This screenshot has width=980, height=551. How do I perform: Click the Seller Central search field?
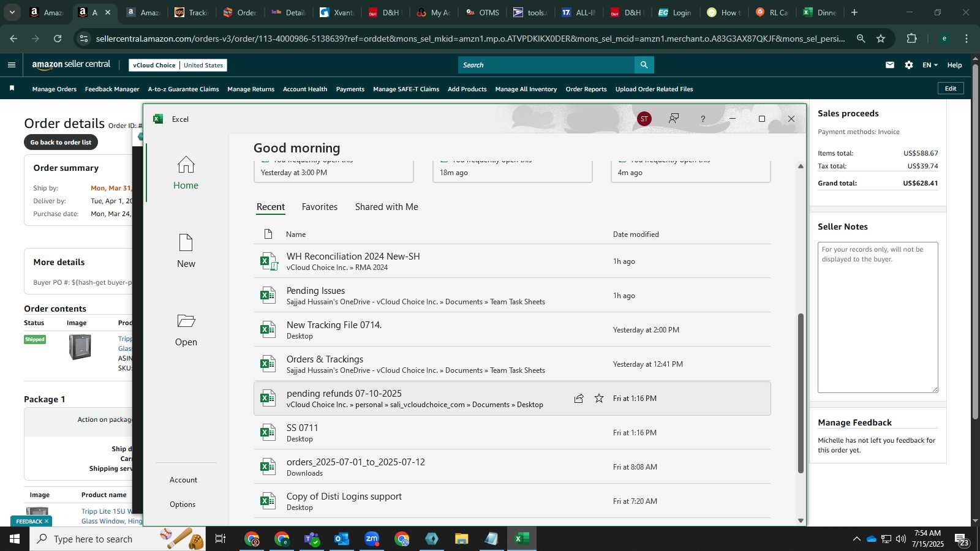[x=546, y=65]
